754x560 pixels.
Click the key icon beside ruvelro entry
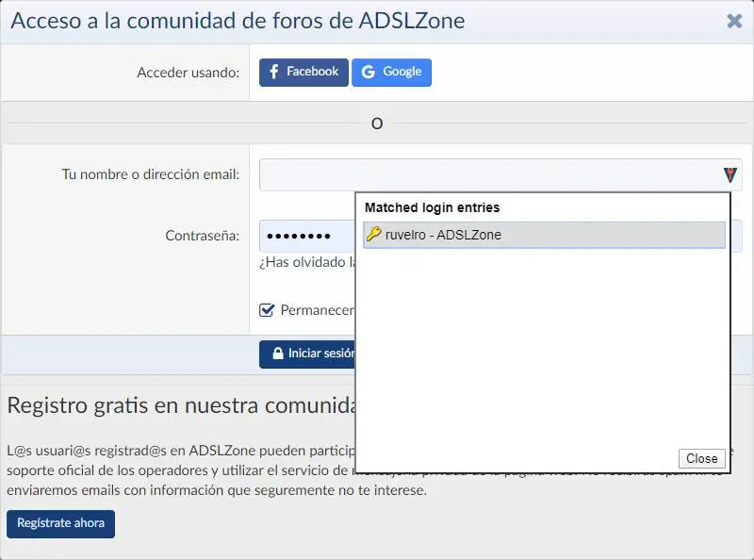pos(374,235)
